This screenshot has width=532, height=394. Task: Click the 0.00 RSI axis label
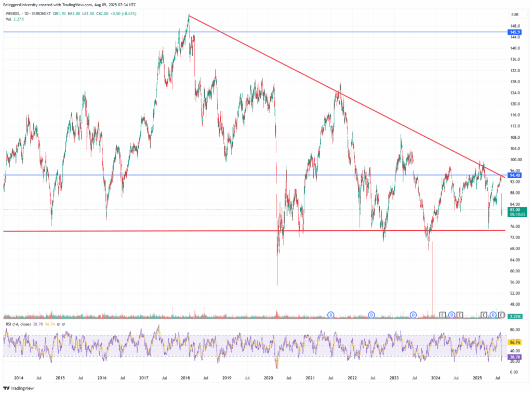514,372
